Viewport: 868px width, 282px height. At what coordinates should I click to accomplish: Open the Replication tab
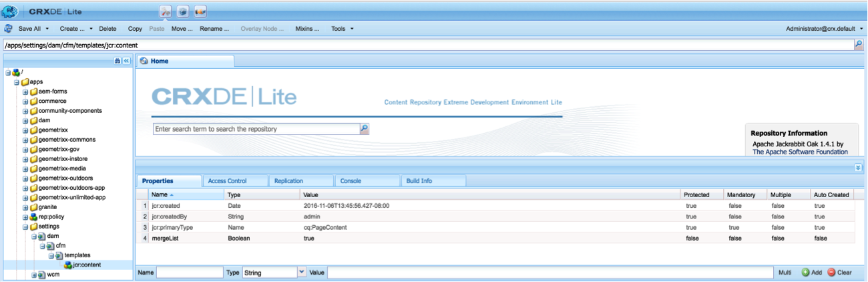(x=288, y=181)
